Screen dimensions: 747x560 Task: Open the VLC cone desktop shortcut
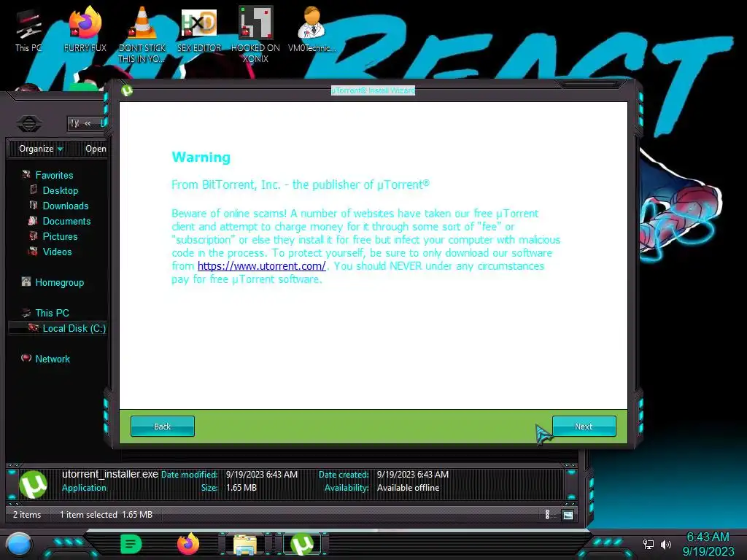(x=142, y=34)
